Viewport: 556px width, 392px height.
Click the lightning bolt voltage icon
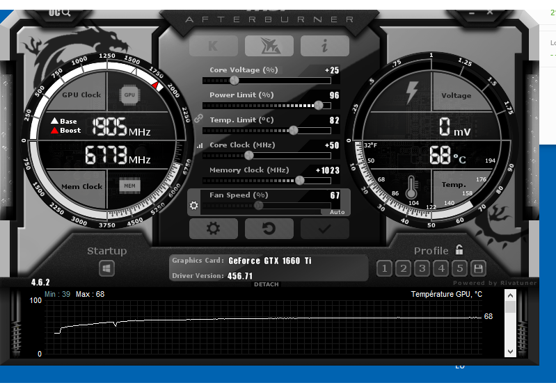[412, 92]
